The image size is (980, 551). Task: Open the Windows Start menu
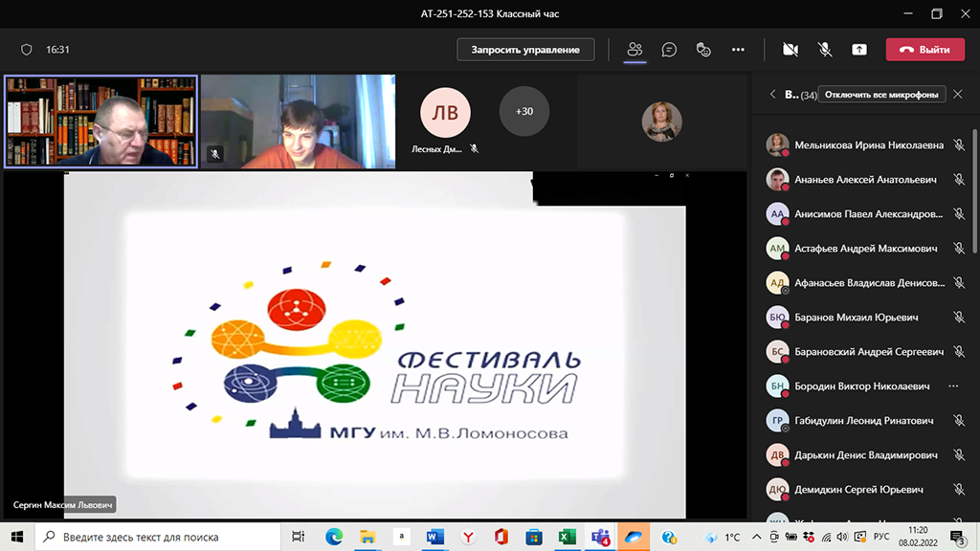tap(17, 537)
